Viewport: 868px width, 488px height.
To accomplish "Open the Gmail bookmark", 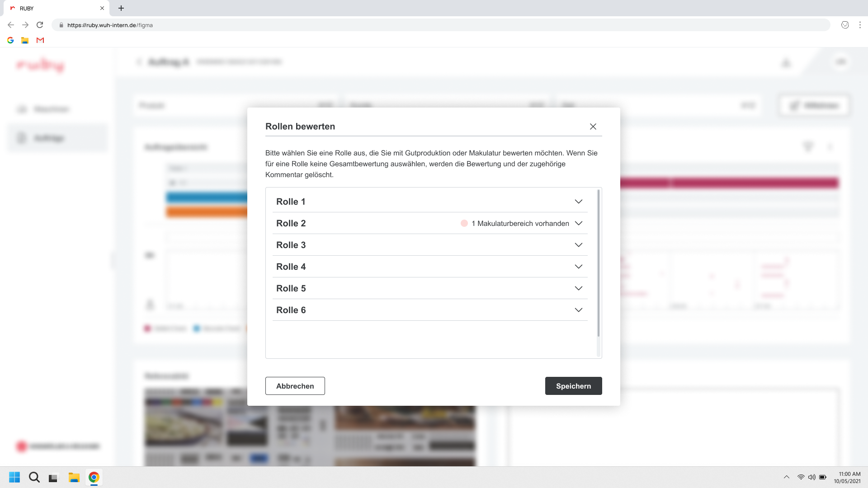I will [x=40, y=40].
